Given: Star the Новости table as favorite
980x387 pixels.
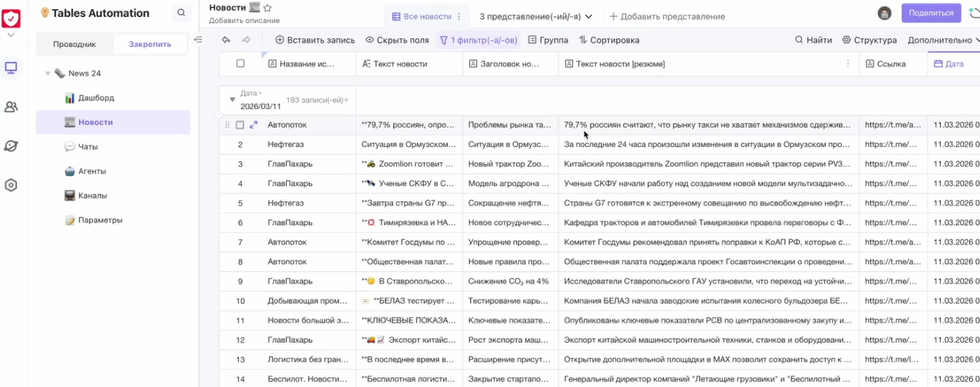Looking at the screenshot, I should coord(267,8).
